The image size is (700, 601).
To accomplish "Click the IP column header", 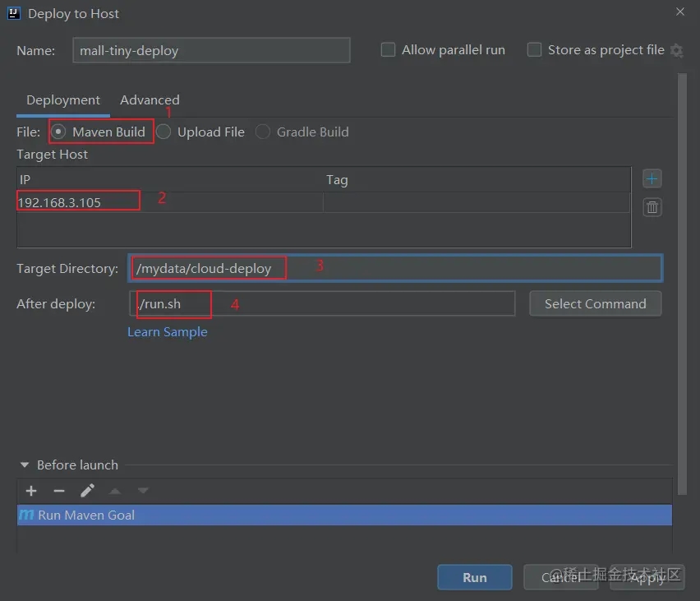I will tap(169, 179).
